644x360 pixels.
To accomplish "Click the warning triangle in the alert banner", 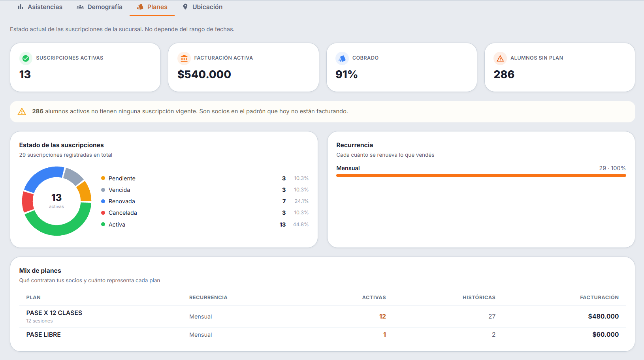I will point(22,112).
